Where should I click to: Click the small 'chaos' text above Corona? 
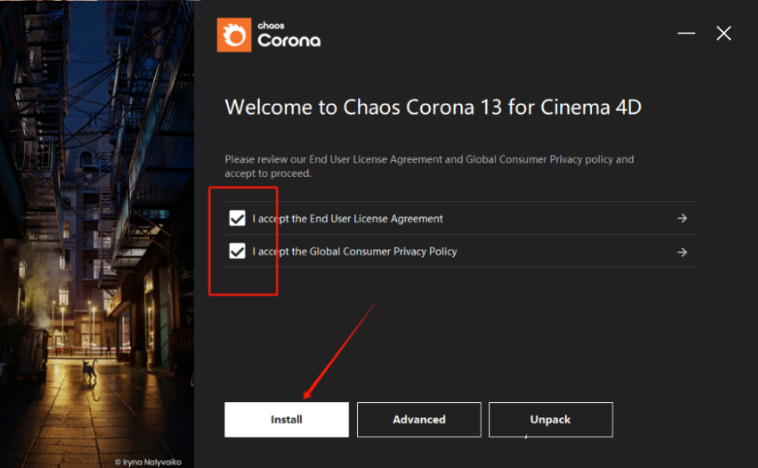tap(274, 25)
